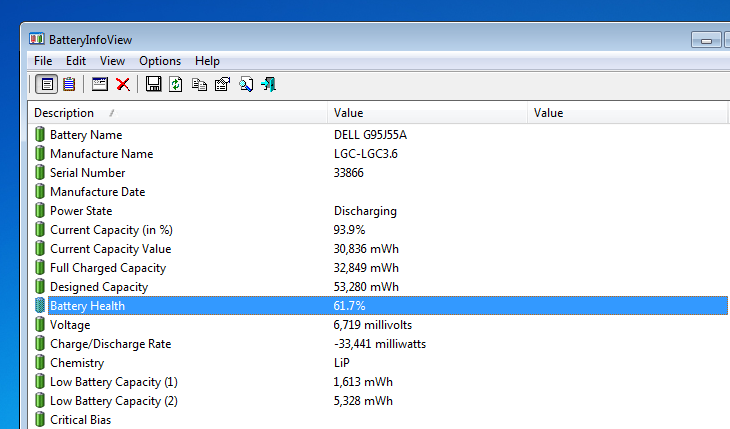Image resolution: width=730 pixels, height=429 pixels.
Task: Click the 30,836 mWh value
Action: coord(366,249)
